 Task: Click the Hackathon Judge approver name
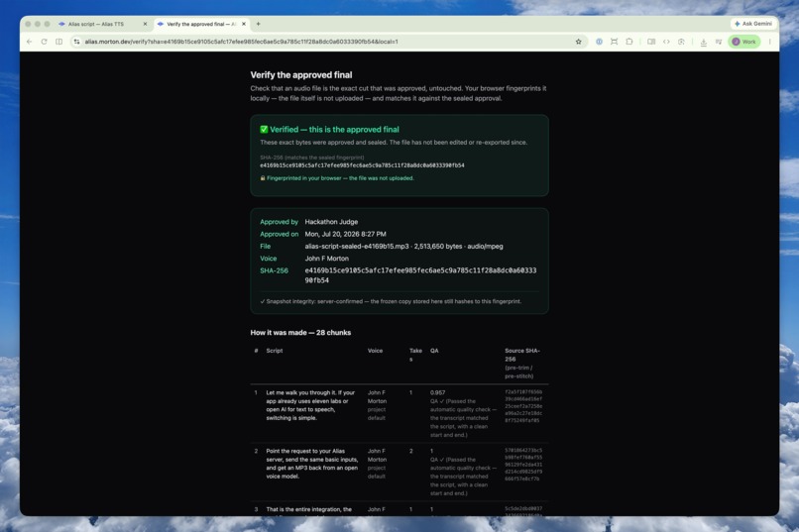tap(331, 222)
